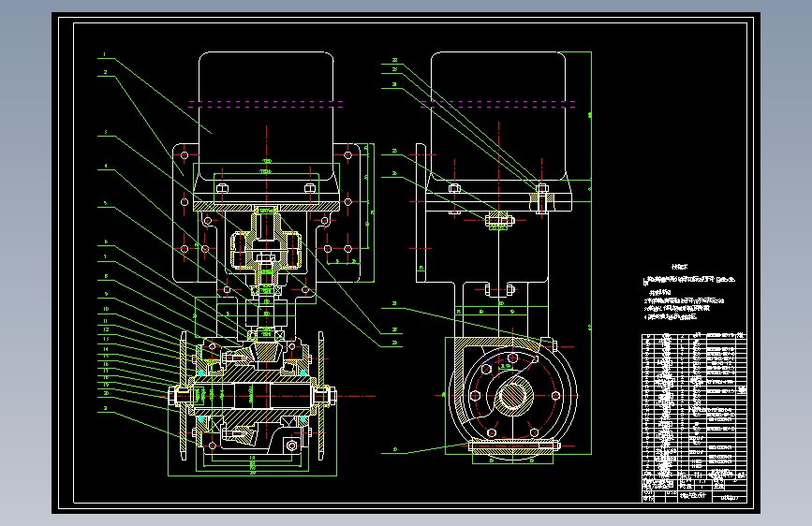Viewport: 812px width, 526px height.
Task: Pick the magenta dashed break line on side-view motor
Action: (498, 105)
